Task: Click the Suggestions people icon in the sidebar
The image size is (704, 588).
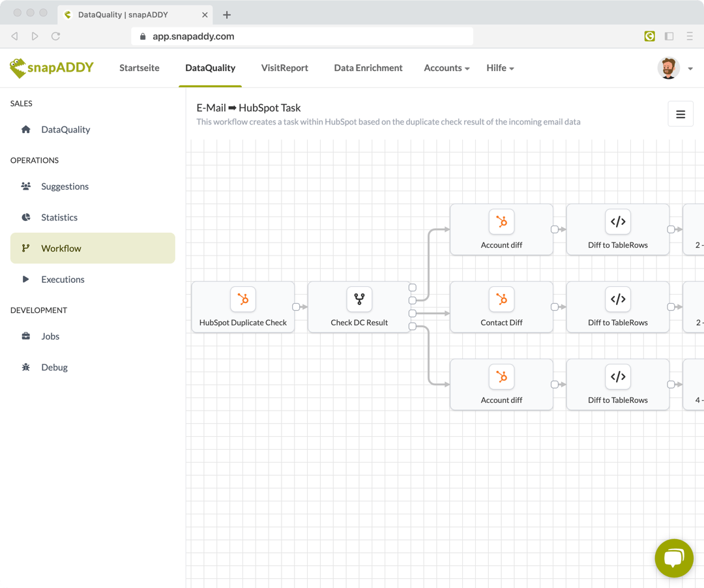Action: pyautogui.click(x=25, y=186)
